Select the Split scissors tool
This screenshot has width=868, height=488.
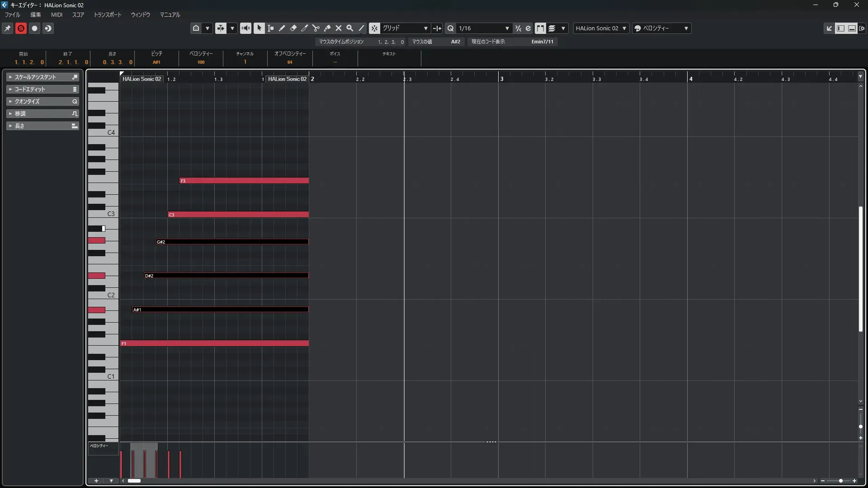316,28
